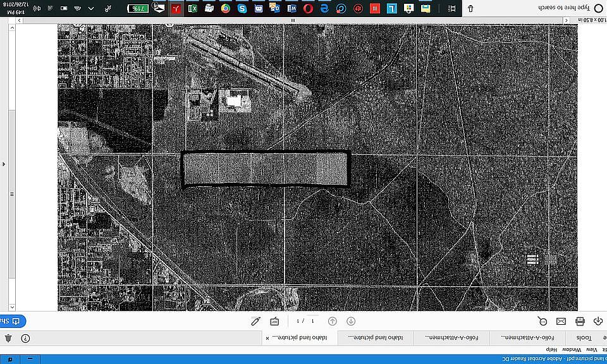The width and height of the screenshot is (607, 364).
Task: Open Task View from taskbar
Action: [x=451, y=8]
